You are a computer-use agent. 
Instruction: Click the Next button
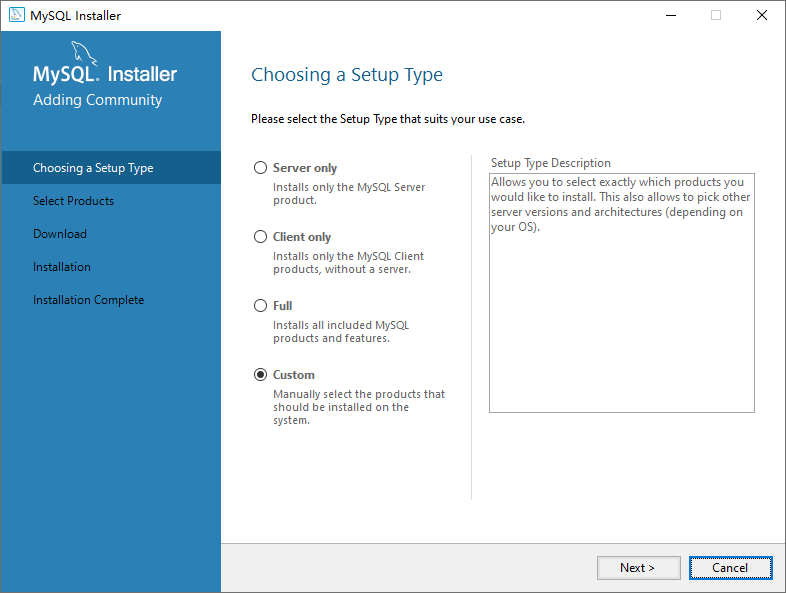[638, 568]
